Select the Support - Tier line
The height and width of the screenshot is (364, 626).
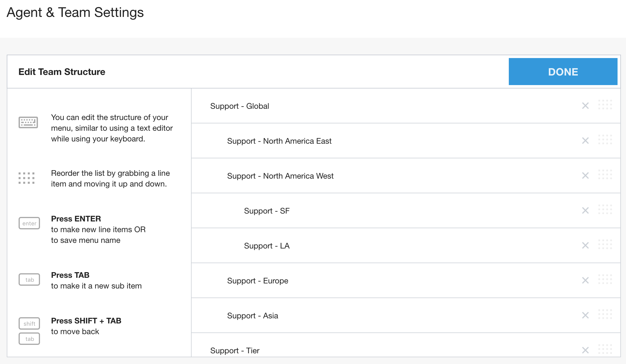[x=235, y=351]
